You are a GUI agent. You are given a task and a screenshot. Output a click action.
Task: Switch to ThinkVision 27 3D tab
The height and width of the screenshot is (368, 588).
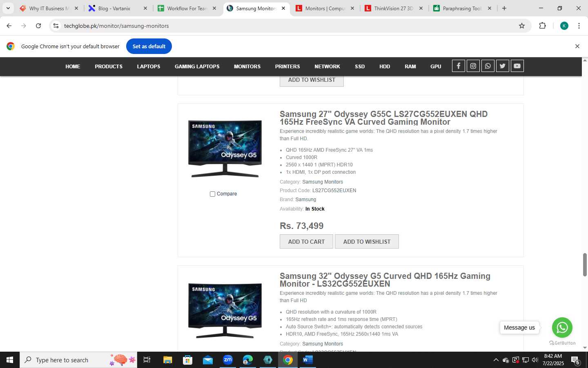[x=394, y=8]
